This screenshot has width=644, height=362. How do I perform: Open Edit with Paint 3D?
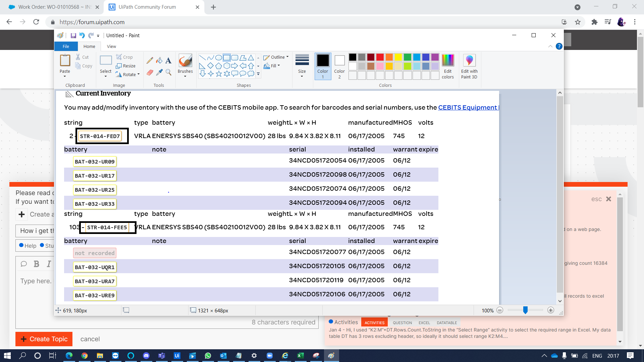(x=469, y=67)
